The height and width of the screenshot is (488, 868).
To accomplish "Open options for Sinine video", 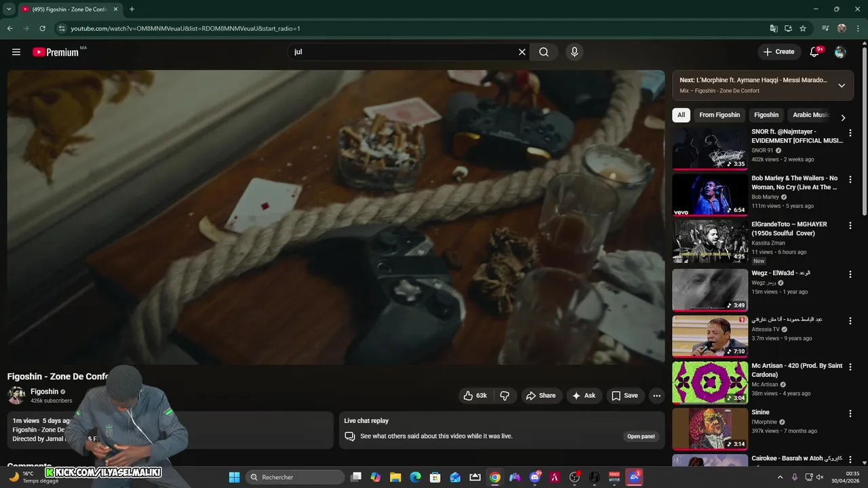I will [850, 413].
